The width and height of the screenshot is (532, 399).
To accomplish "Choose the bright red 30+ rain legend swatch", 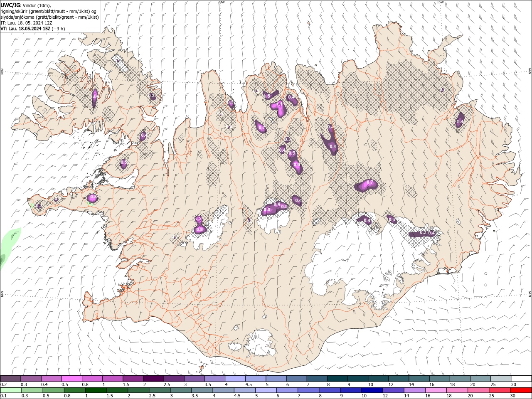I will 520,390.
